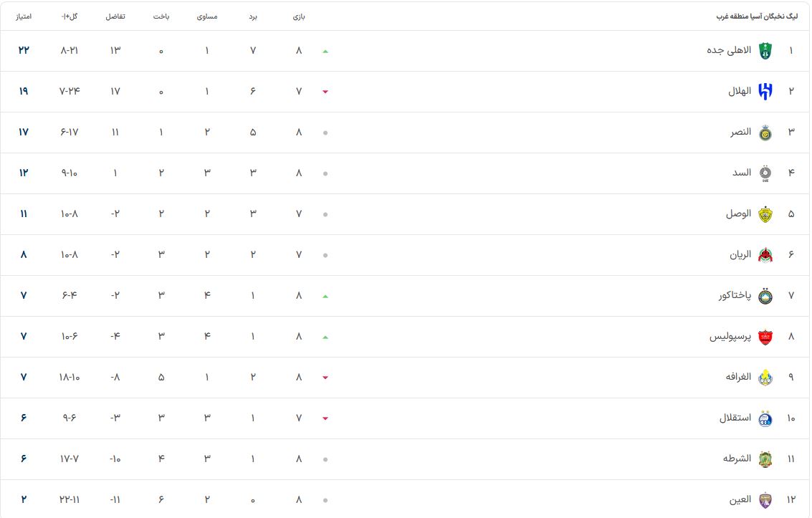Viewport: 812px width, 518px height.
Task: Click the Al-Gharafa club crest
Action: [x=765, y=378]
